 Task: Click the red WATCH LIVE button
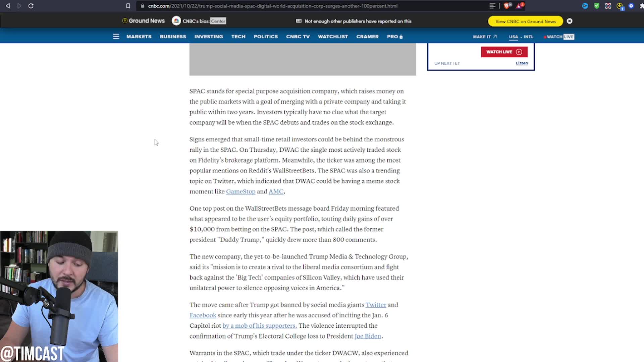click(504, 52)
